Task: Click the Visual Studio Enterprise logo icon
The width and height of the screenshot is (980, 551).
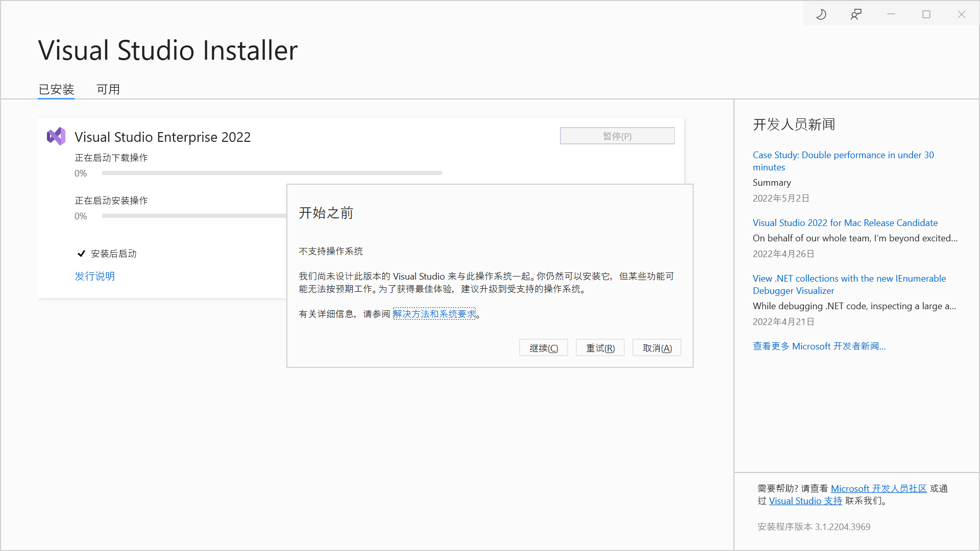Action: [x=56, y=136]
